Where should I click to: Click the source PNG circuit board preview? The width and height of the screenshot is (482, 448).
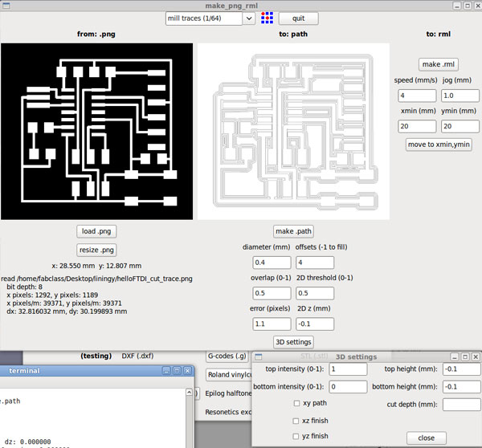tap(97, 132)
